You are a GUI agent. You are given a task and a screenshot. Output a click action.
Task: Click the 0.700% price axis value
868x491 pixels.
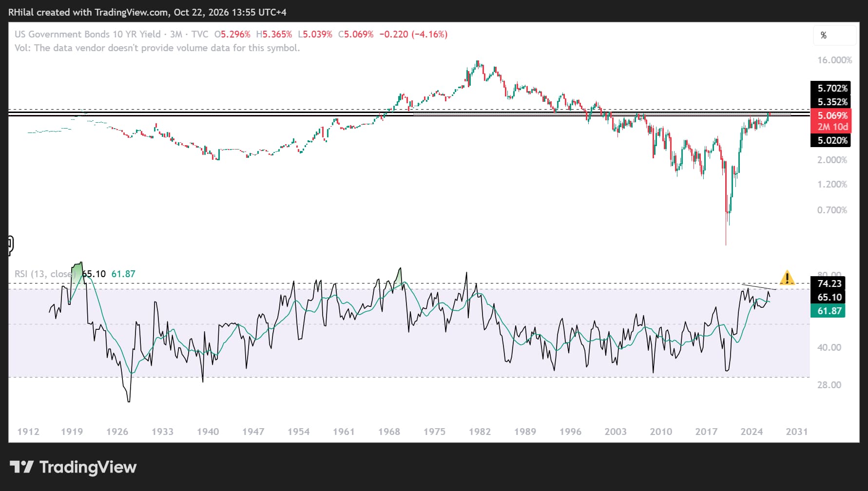[832, 210]
